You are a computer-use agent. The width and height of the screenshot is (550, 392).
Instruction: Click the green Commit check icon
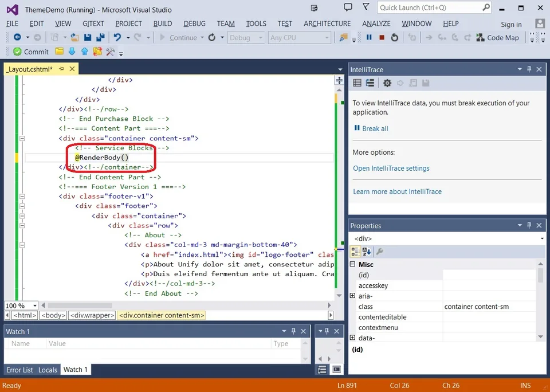pyautogui.click(x=17, y=52)
